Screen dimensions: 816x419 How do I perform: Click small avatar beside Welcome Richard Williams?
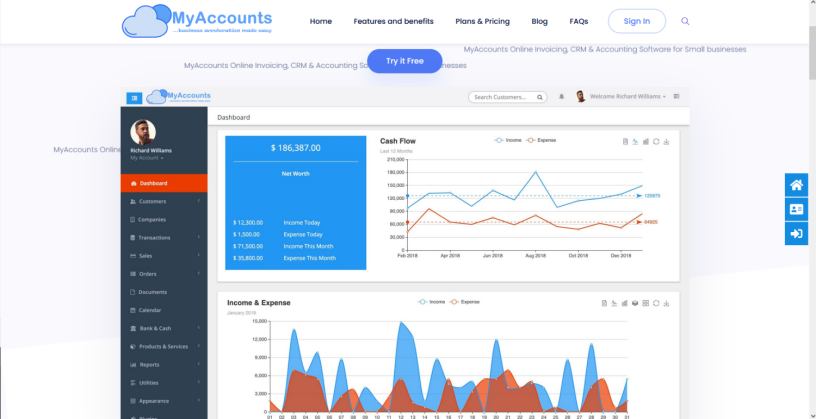click(x=581, y=96)
